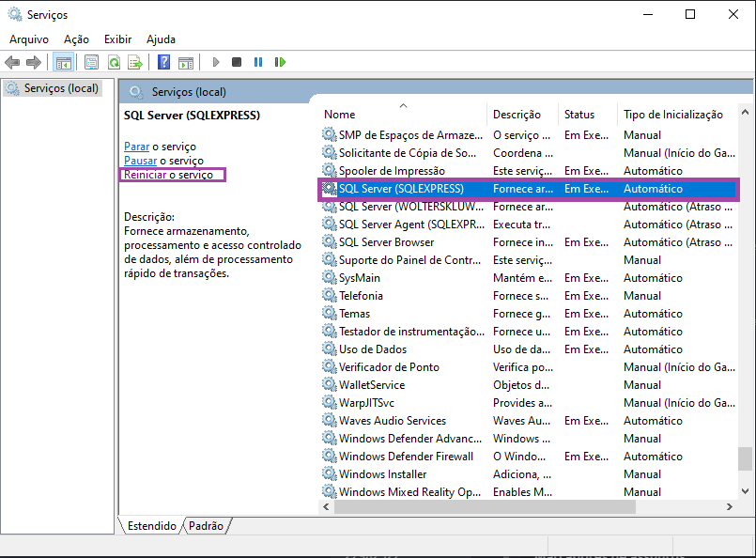756x558 pixels.
Task: Select Testador de instrumentação service
Action: coord(529,332)
